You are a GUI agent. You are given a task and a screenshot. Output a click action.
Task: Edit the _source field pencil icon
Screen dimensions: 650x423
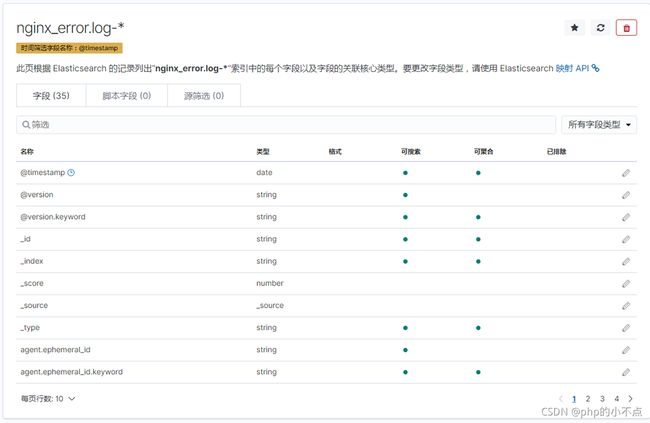tap(626, 306)
